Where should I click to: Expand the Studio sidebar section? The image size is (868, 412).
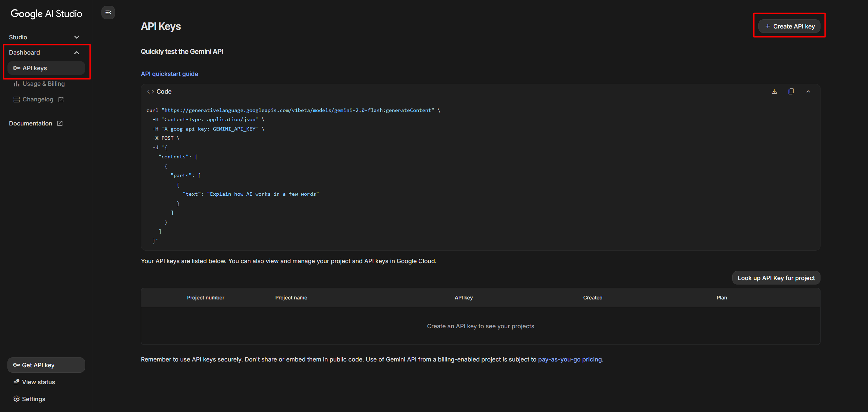77,37
